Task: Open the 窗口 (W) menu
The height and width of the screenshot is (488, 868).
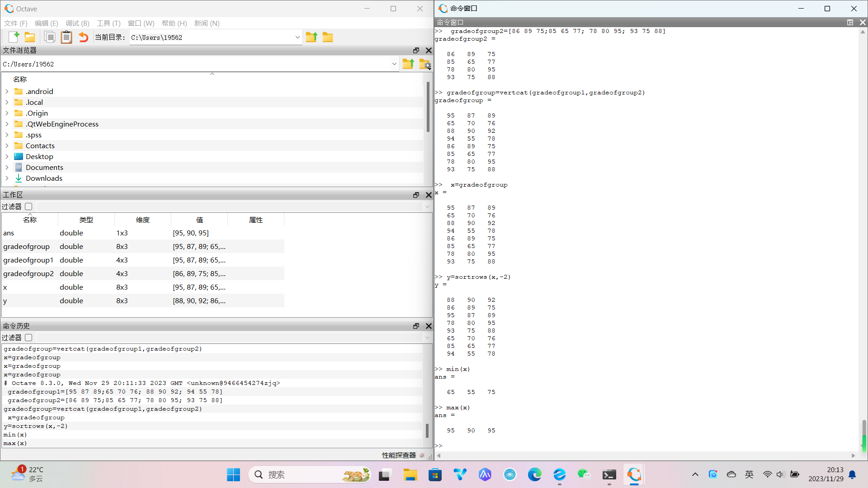Action: point(141,23)
